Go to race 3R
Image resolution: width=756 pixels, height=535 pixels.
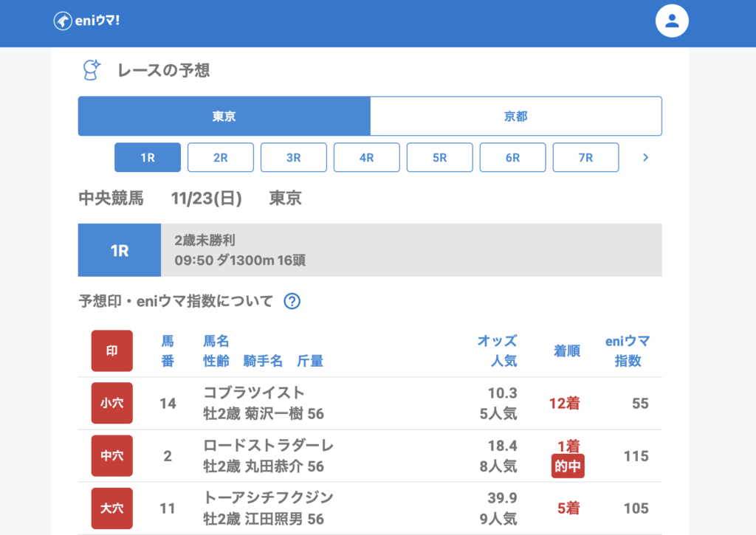pyautogui.click(x=293, y=157)
